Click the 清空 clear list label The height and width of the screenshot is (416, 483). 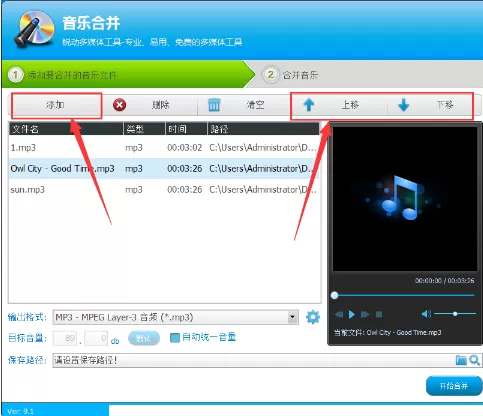point(255,105)
